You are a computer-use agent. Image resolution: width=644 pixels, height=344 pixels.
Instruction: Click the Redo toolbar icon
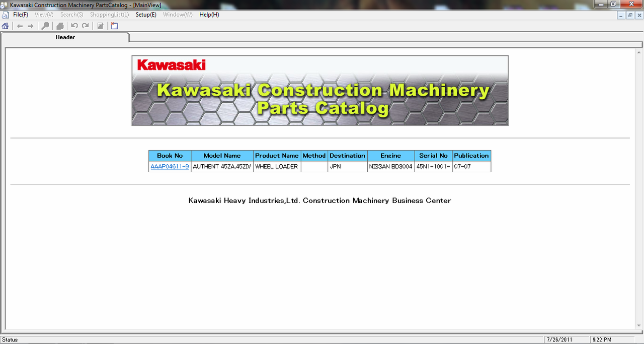85,26
